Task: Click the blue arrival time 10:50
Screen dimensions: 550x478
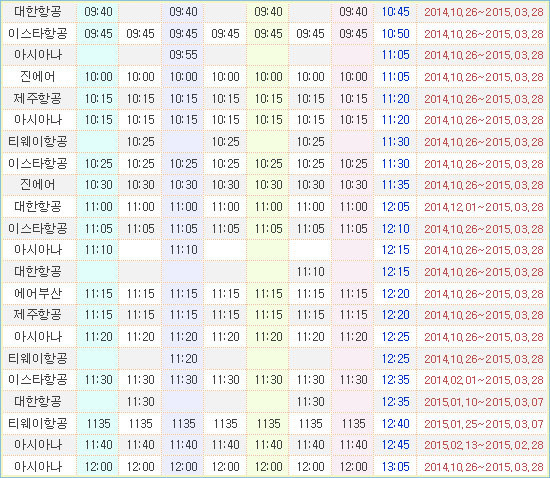Action: pyautogui.click(x=395, y=34)
